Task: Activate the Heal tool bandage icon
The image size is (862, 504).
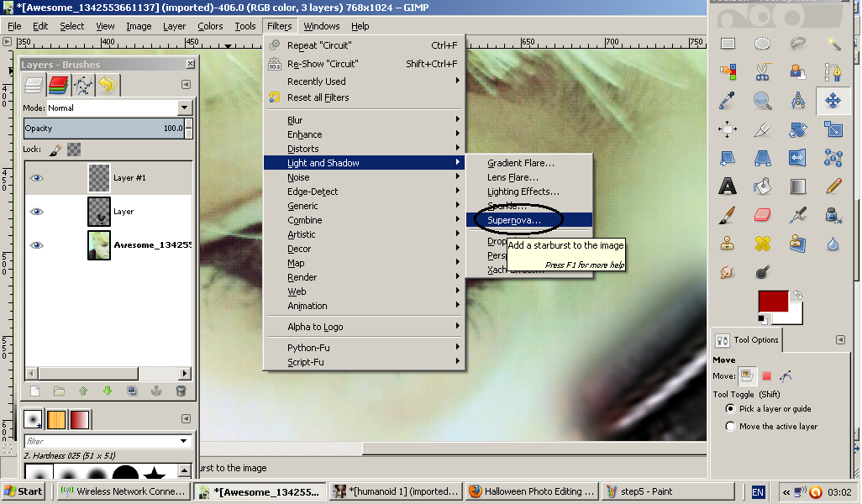Action: tap(763, 244)
